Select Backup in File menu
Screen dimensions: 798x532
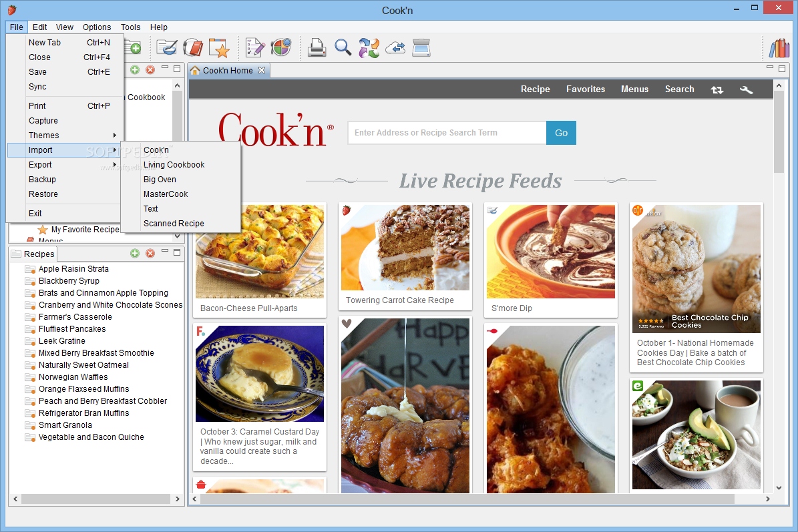pyautogui.click(x=64, y=180)
